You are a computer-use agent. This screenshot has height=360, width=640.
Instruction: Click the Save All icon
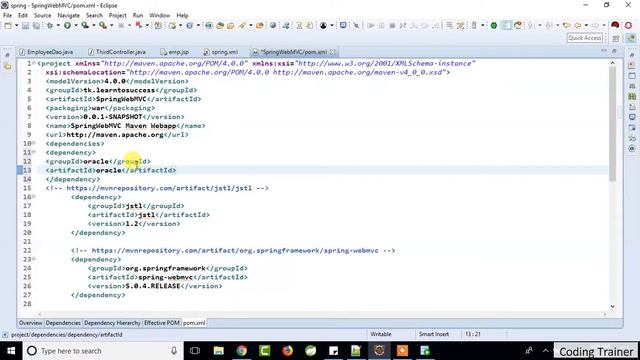point(36,25)
